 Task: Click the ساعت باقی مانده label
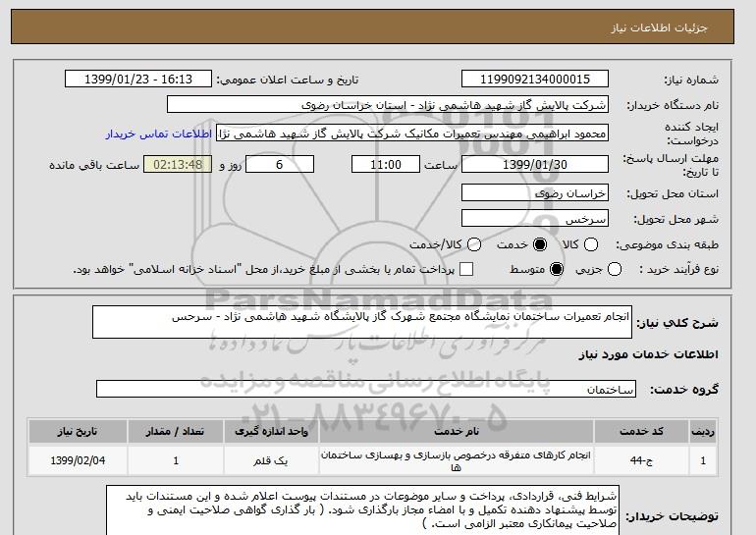pyautogui.click(x=94, y=165)
